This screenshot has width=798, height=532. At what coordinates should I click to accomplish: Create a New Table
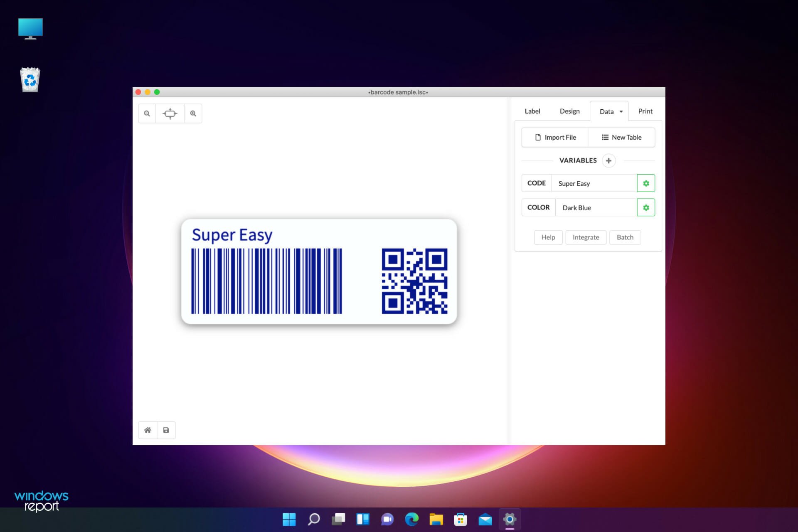pos(621,137)
